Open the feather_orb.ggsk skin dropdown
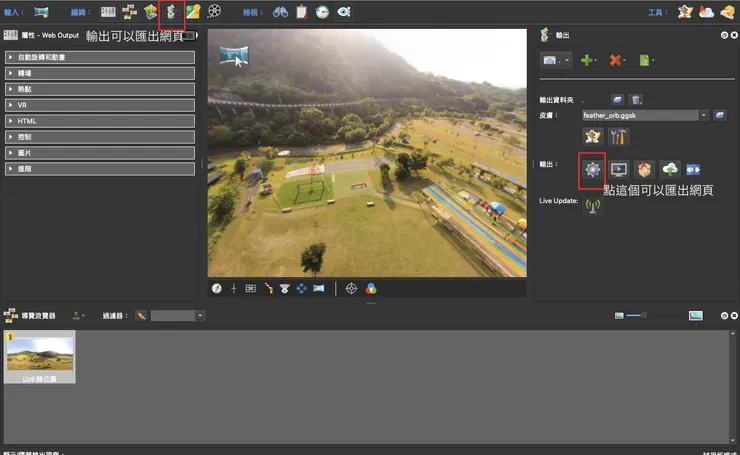This screenshot has height=455, width=740. tap(704, 116)
